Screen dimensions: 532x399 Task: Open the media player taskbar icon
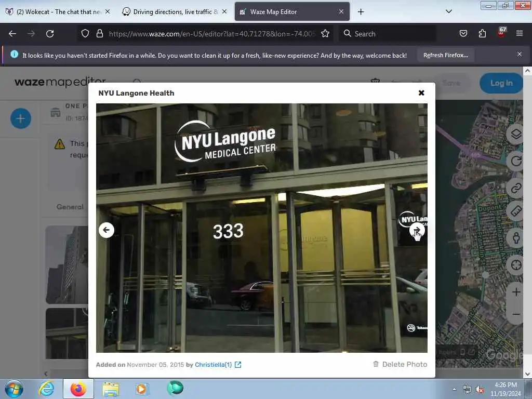141,389
